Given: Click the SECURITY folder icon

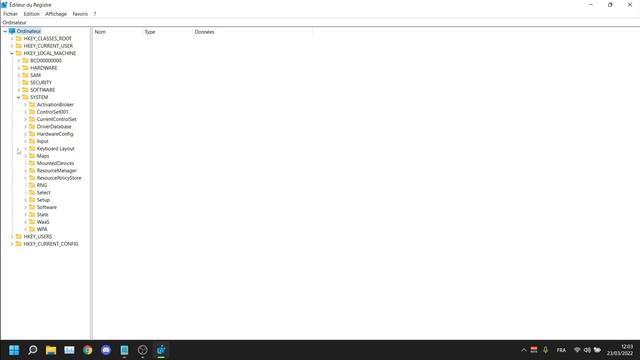Looking at the screenshot, I should [25, 82].
